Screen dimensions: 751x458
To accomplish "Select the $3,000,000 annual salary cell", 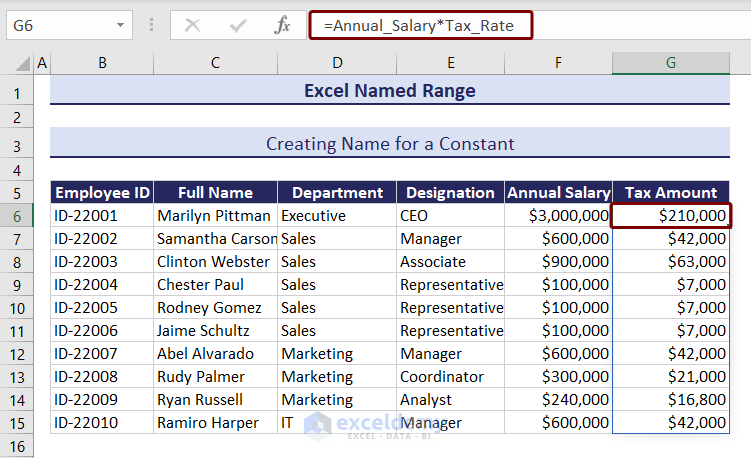I will click(x=559, y=215).
